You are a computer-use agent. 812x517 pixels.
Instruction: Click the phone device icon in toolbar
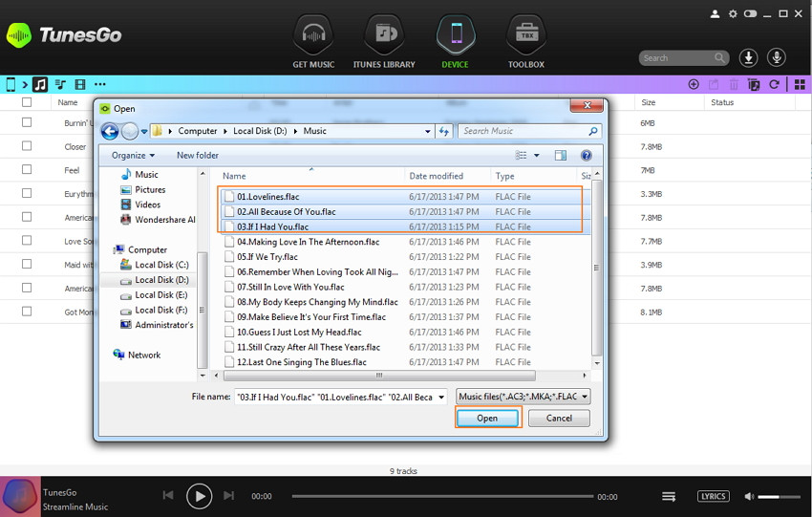coord(11,84)
